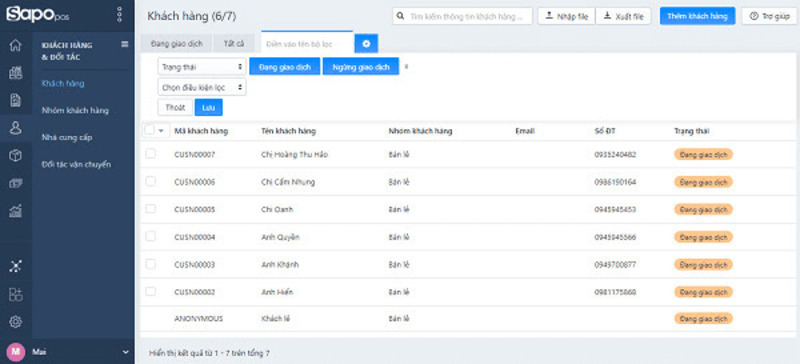Select the customers person icon in sidebar
Screen dimensions: 800x364
coord(15,128)
